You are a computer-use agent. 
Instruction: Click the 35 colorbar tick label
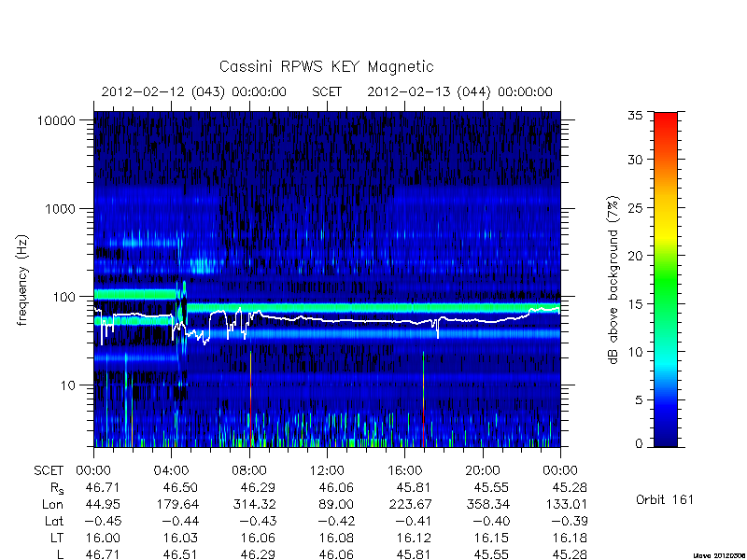click(x=635, y=116)
